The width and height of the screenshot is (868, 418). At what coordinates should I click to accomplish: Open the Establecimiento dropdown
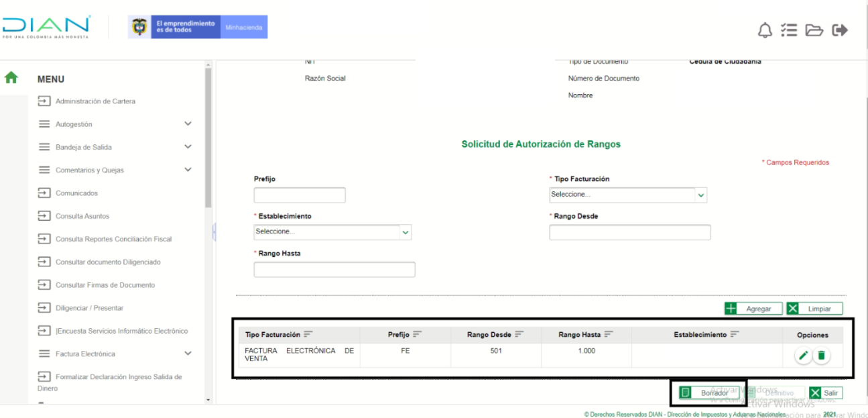pyautogui.click(x=332, y=231)
